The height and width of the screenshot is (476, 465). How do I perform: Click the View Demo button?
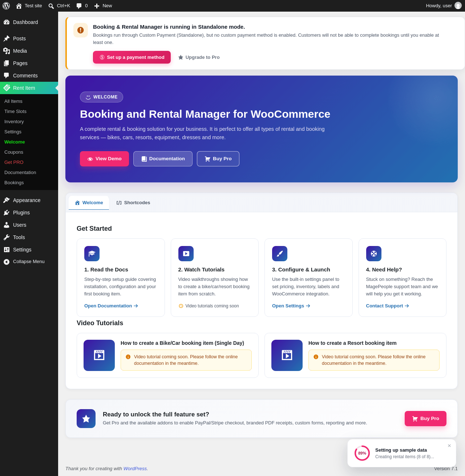click(x=104, y=159)
